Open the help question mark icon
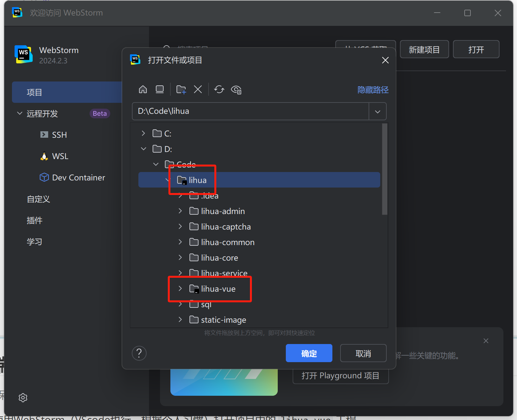The image size is (517, 420). point(139,353)
